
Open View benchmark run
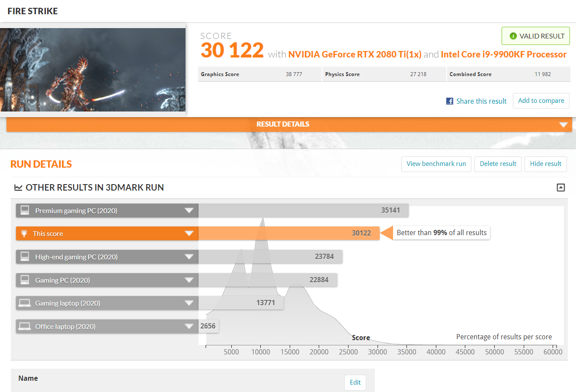click(436, 164)
